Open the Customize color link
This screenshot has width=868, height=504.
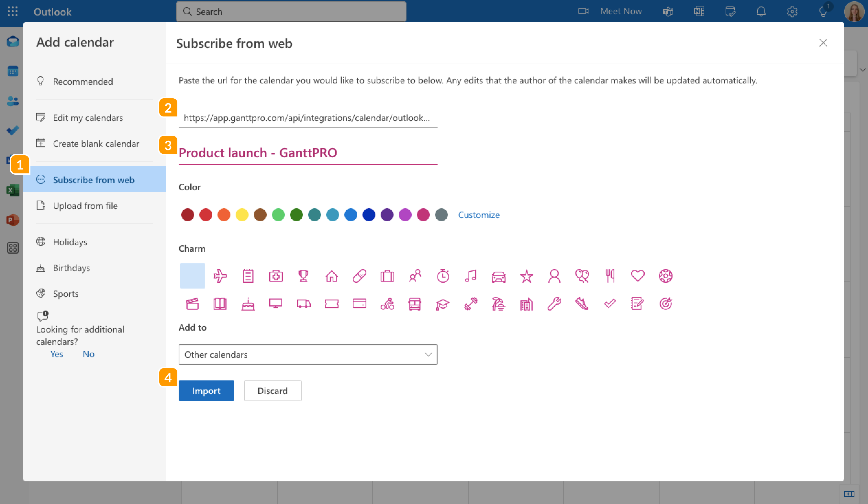coord(479,214)
